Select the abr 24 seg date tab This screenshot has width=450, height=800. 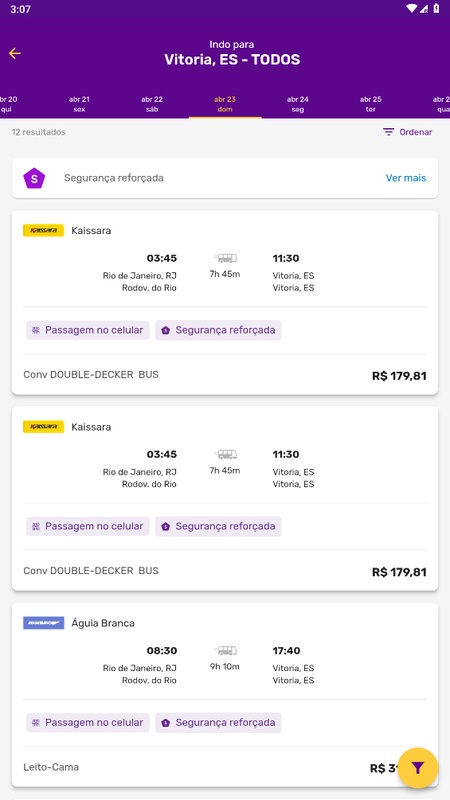click(297, 104)
